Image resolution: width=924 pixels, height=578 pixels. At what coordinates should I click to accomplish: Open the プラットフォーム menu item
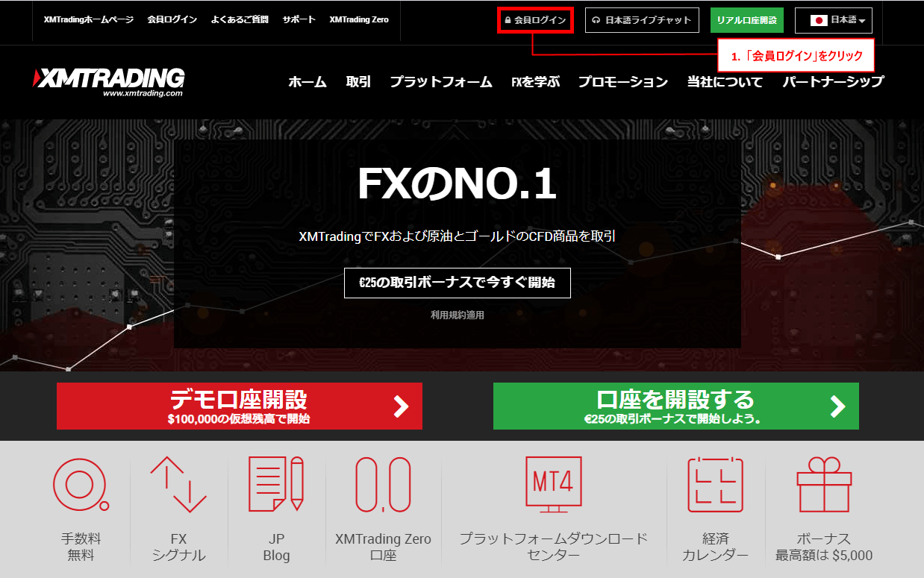tap(440, 82)
